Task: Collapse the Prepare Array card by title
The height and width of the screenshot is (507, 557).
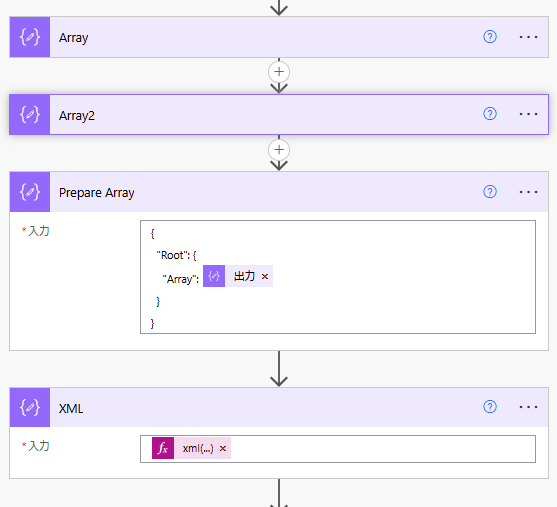Action: pos(96,193)
